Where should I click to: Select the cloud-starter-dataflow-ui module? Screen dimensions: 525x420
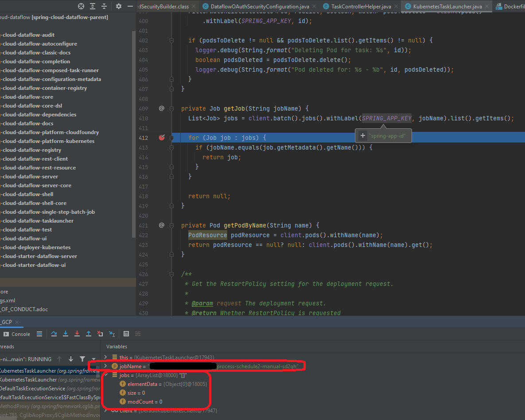click(34, 265)
